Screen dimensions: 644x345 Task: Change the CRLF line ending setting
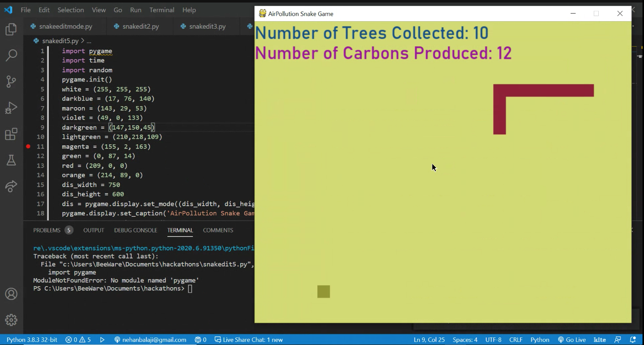516,339
